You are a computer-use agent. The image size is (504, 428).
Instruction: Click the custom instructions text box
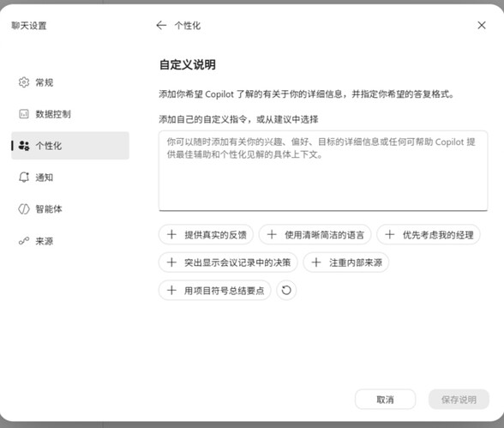click(x=323, y=171)
